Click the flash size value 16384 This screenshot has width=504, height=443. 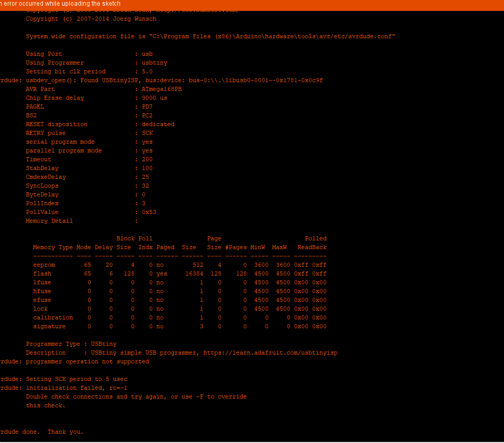point(194,274)
